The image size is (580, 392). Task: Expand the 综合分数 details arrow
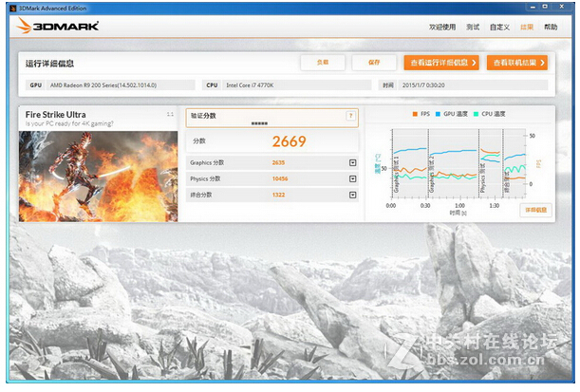tap(353, 195)
